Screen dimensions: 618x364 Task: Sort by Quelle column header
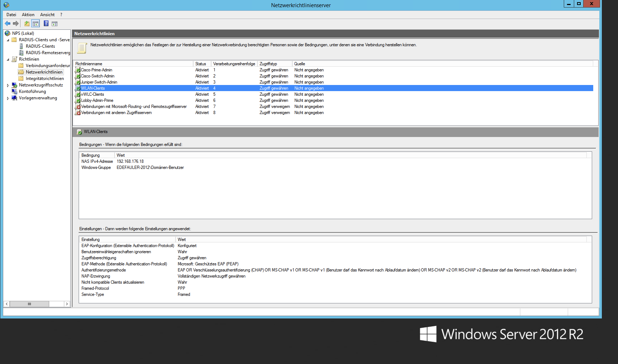pos(442,64)
